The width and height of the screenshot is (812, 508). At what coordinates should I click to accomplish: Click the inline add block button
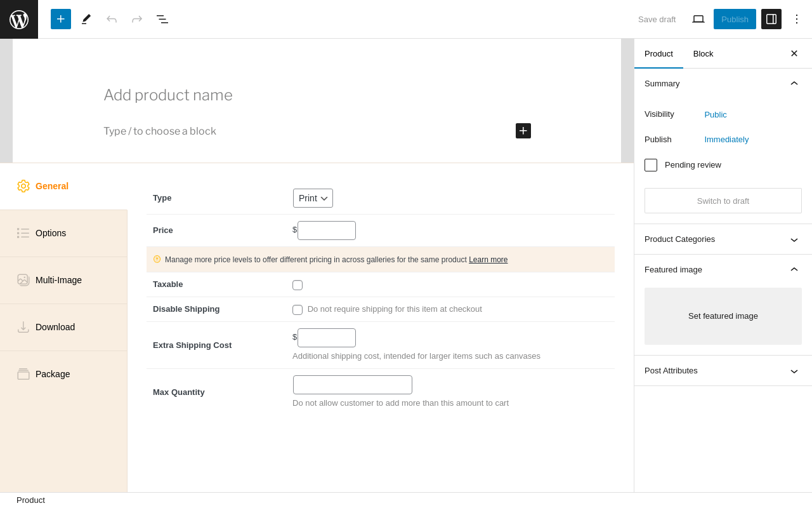tap(523, 131)
